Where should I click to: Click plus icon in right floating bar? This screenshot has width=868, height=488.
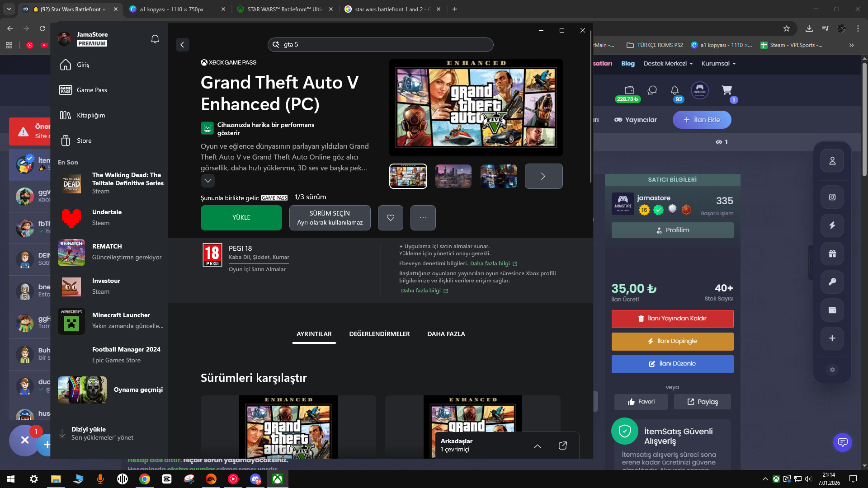832,338
